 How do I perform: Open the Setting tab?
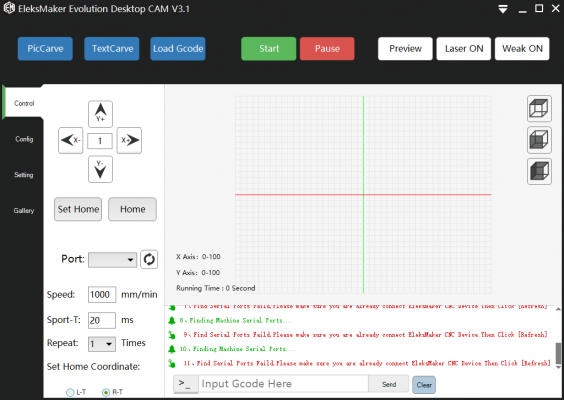(24, 175)
